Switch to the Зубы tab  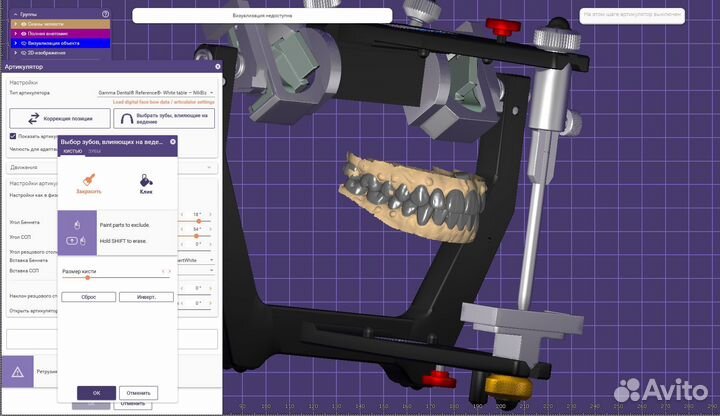click(x=94, y=151)
